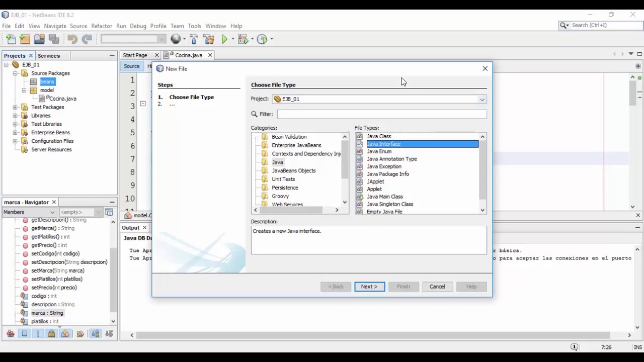Collapse the Source Packages node
Viewport: 644px width, 362px height.
click(x=15, y=73)
